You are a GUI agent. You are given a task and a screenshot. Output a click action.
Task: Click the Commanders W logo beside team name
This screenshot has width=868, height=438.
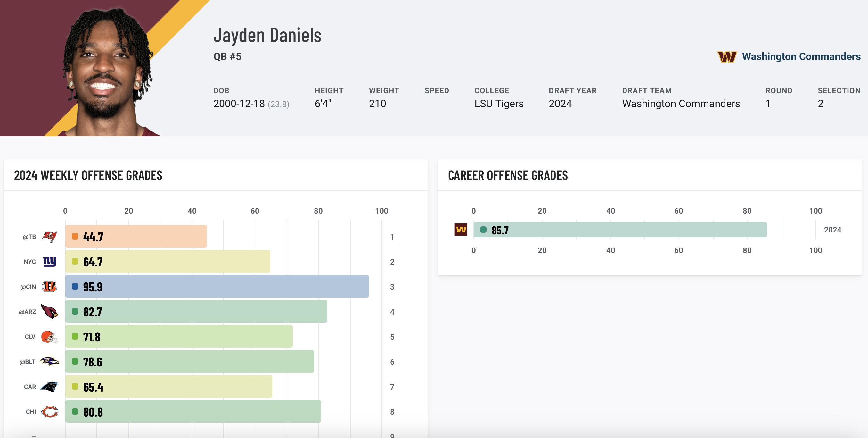click(727, 57)
